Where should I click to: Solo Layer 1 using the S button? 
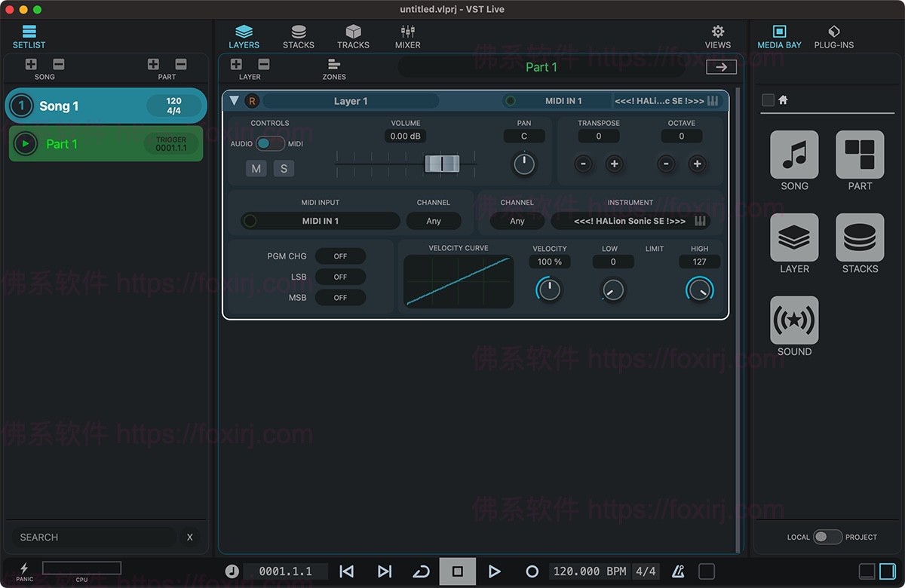point(284,168)
